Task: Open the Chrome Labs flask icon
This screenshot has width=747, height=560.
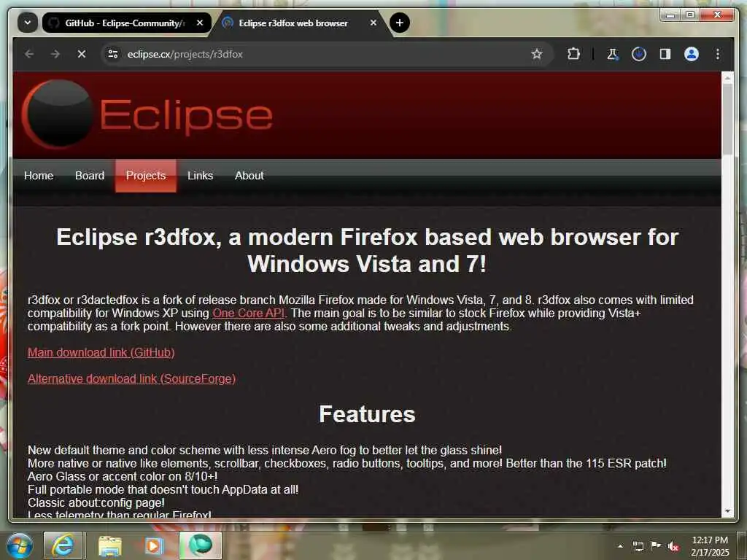Action: [613, 54]
